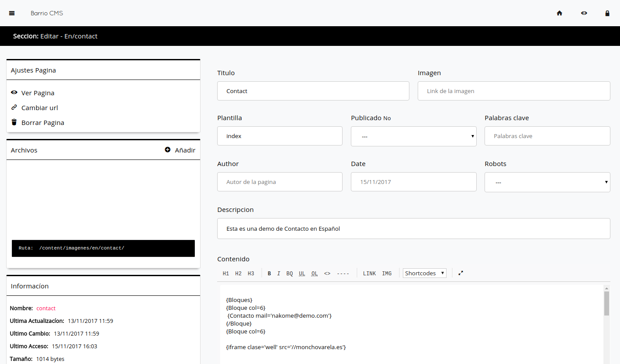Image resolution: width=620 pixels, height=364 pixels.
Task: Click the {/Bloque} line in editor
Action: tap(239, 323)
